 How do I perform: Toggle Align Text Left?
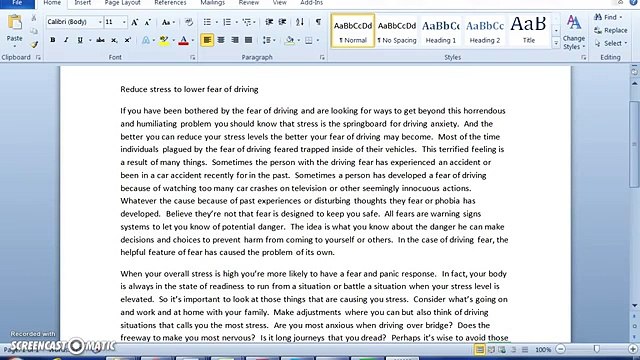pyautogui.click(x=207, y=40)
